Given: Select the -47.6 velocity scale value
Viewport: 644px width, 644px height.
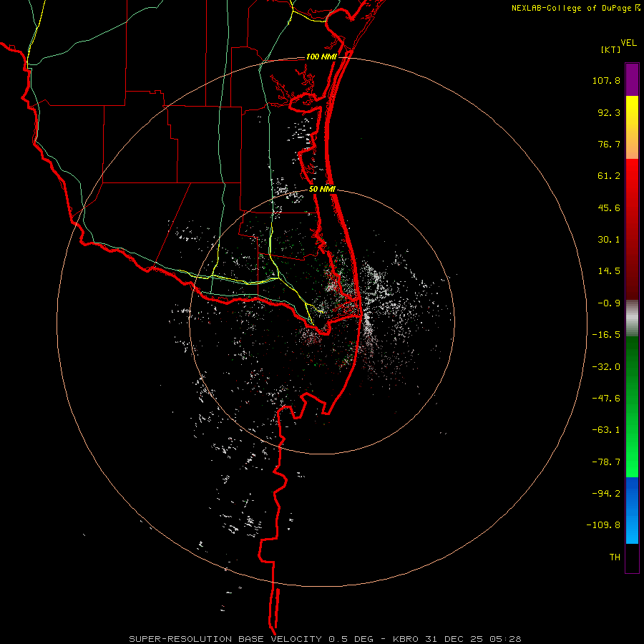Looking at the screenshot, I should tap(606, 399).
